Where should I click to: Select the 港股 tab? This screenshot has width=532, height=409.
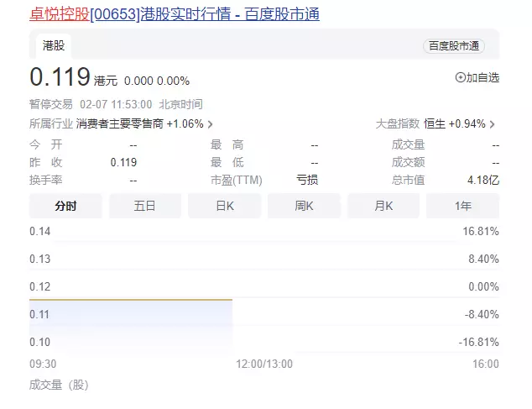pyautogui.click(x=54, y=45)
